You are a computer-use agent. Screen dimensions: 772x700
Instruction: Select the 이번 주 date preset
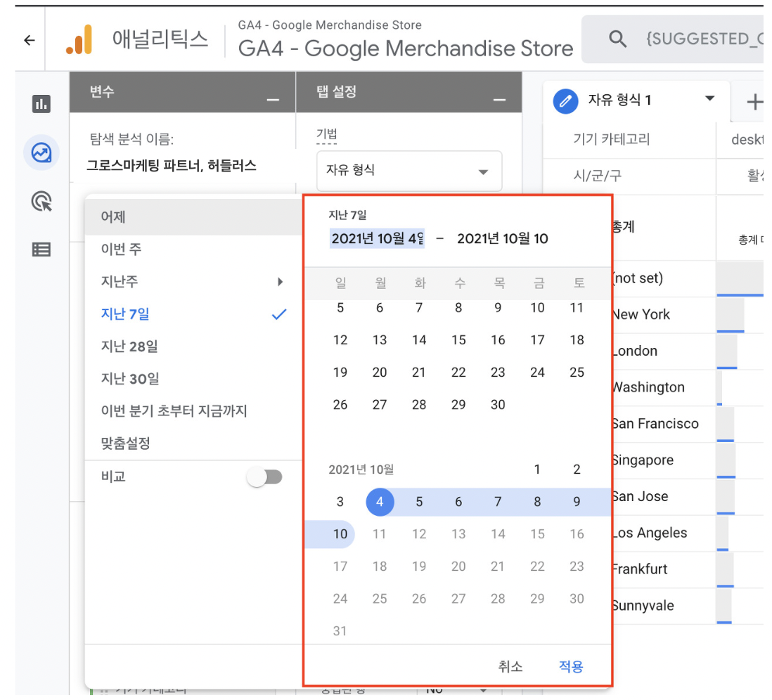coord(193,249)
